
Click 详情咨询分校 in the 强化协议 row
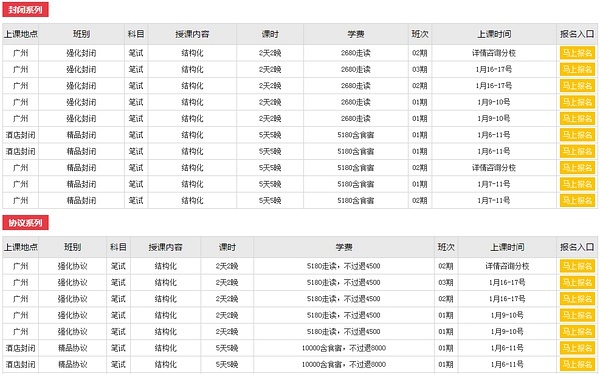(x=507, y=266)
